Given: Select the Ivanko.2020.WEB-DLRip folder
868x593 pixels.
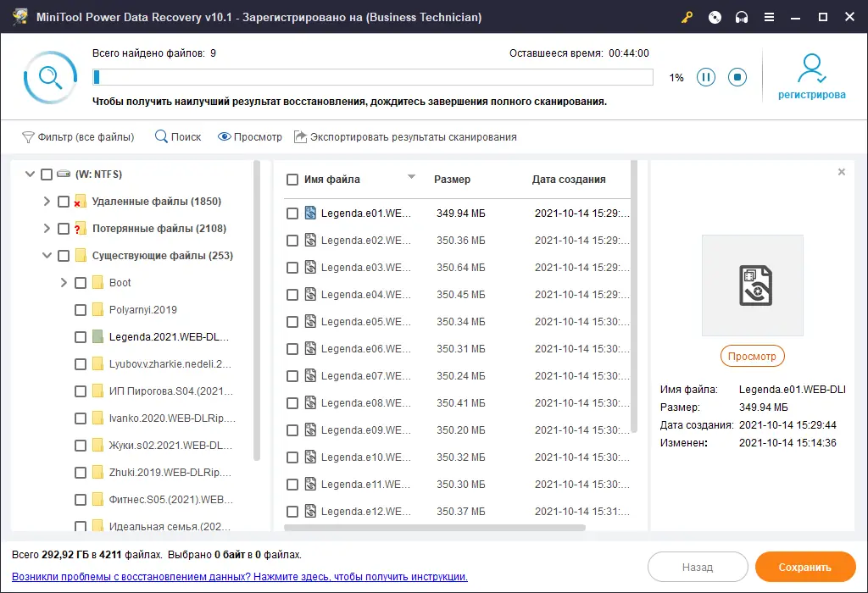Looking at the screenshot, I should 172,418.
